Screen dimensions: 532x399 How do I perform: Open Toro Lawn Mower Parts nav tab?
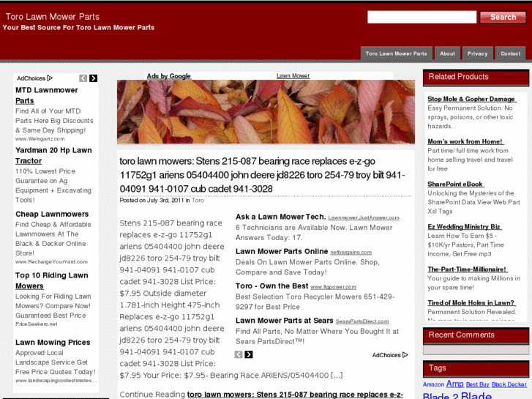pyautogui.click(x=397, y=53)
